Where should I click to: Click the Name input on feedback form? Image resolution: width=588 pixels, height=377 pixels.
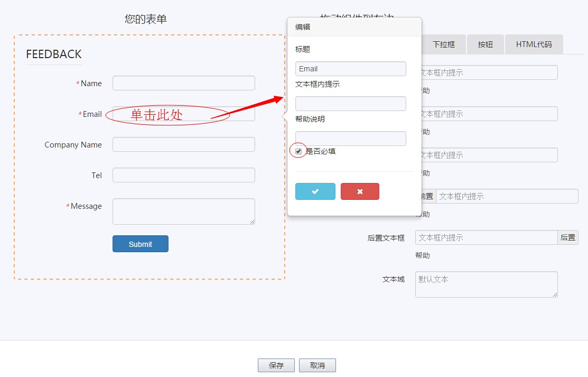click(183, 82)
